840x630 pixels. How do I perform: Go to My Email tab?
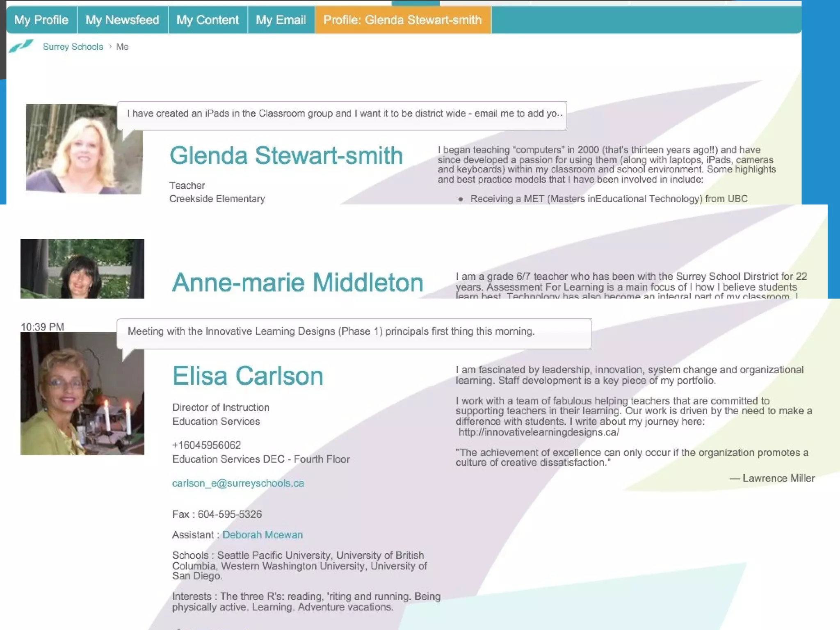[x=281, y=20]
